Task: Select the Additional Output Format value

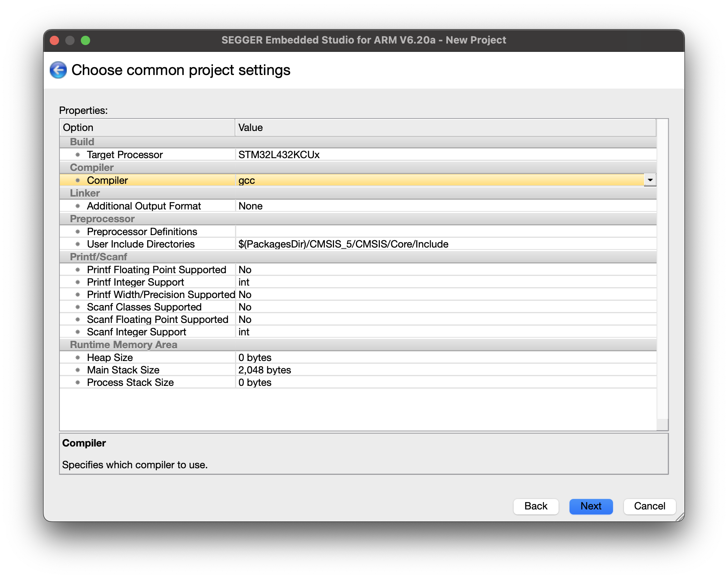Action: click(x=446, y=206)
